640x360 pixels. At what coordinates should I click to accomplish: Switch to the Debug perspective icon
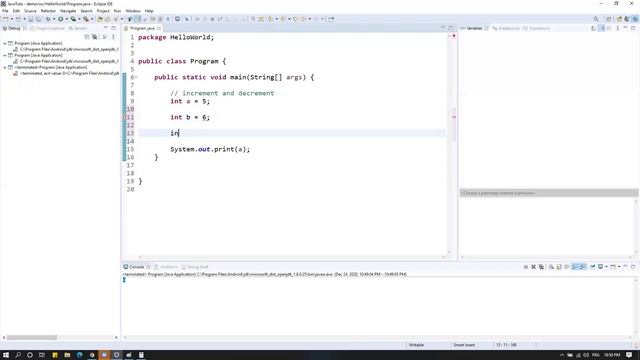635,19
